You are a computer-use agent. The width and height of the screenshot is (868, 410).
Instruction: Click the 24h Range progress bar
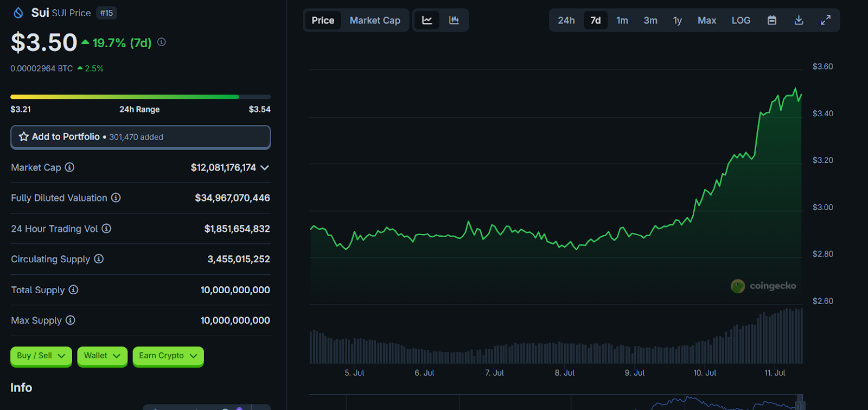141,97
